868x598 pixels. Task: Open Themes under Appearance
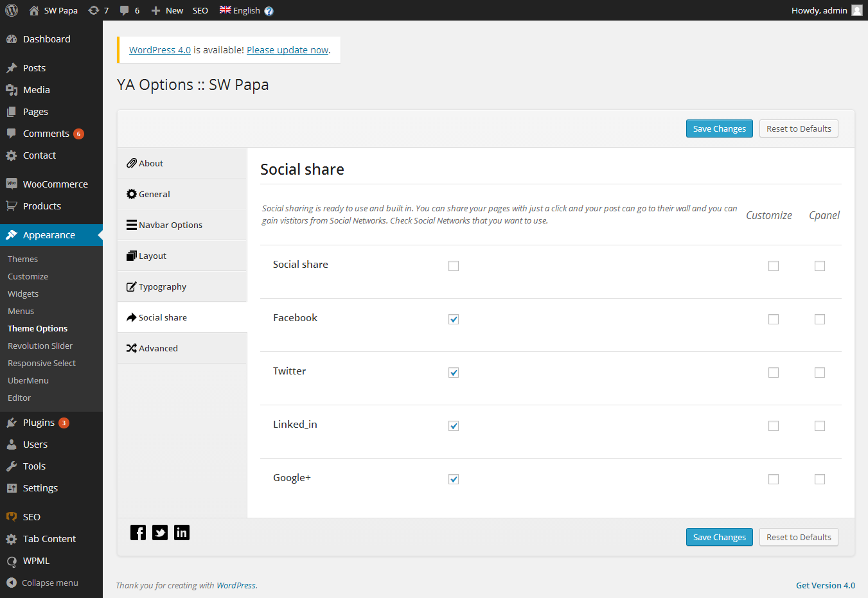[23, 259]
